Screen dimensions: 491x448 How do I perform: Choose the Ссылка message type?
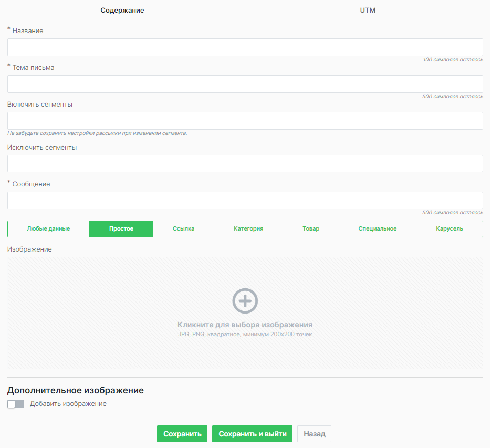point(183,229)
